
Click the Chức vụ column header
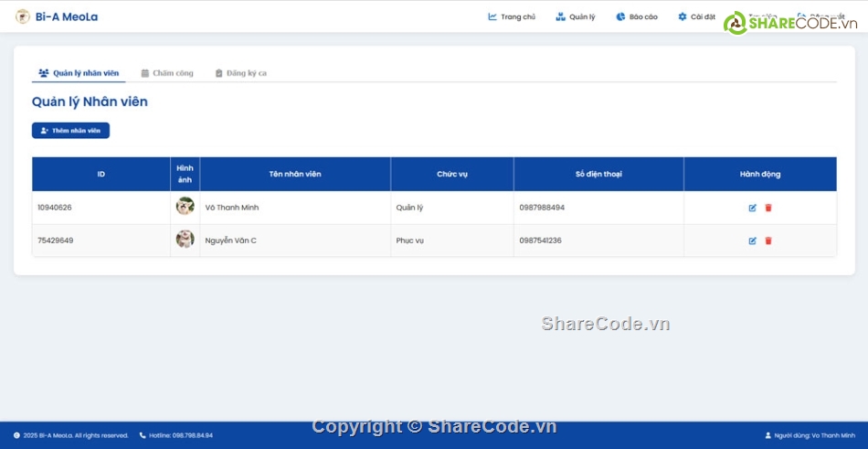click(x=451, y=174)
